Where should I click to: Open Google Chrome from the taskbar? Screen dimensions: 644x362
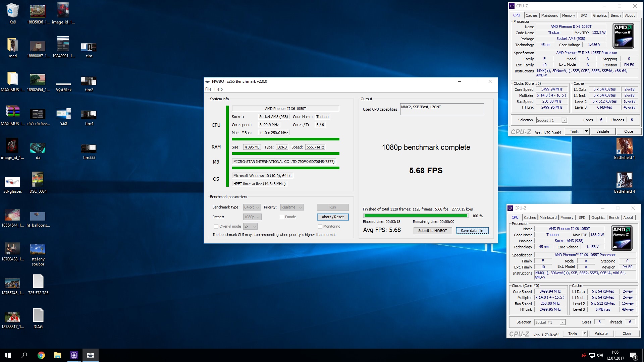pos(41,355)
